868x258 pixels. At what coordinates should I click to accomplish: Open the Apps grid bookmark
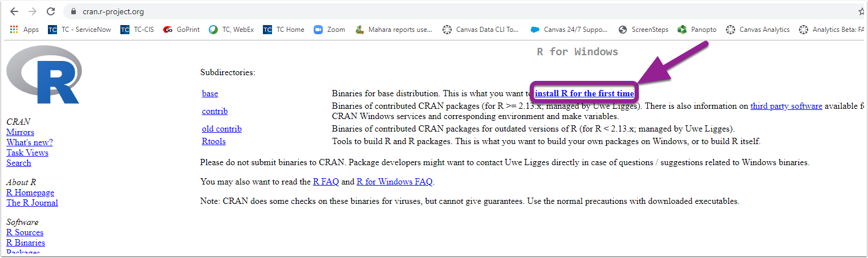[25, 30]
